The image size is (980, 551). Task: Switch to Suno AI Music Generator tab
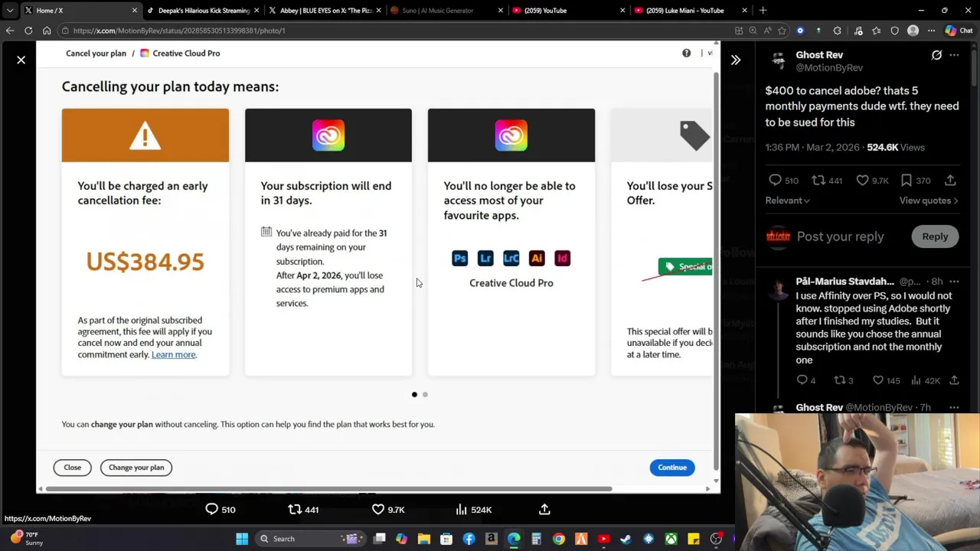tap(446, 11)
